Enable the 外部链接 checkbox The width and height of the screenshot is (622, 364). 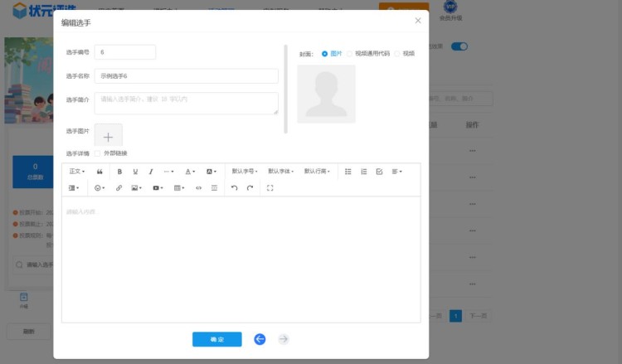point(98,153)
